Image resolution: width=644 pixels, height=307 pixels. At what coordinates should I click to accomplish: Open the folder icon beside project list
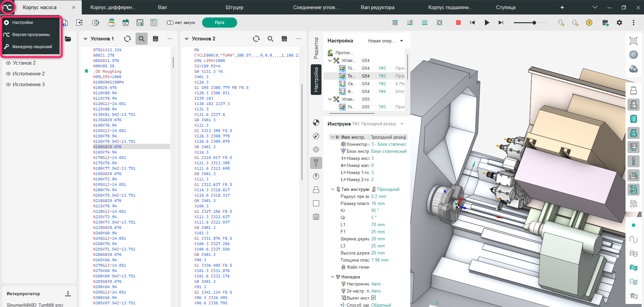68,39
